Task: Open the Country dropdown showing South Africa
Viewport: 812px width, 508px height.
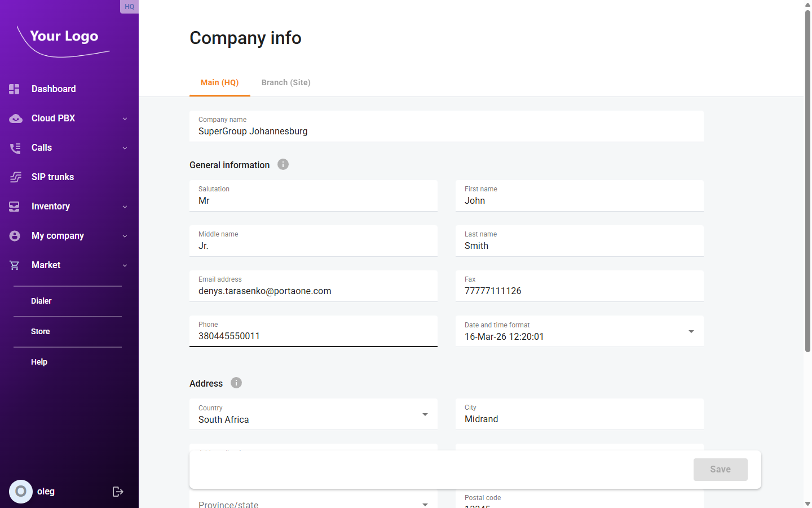Action: coord(425,414)
